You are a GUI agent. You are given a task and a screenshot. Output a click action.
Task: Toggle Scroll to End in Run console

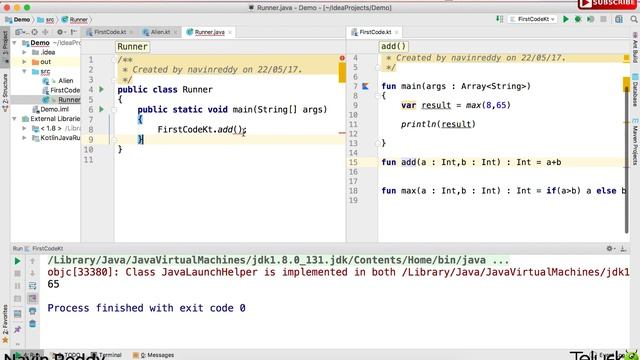pos(33,299)
